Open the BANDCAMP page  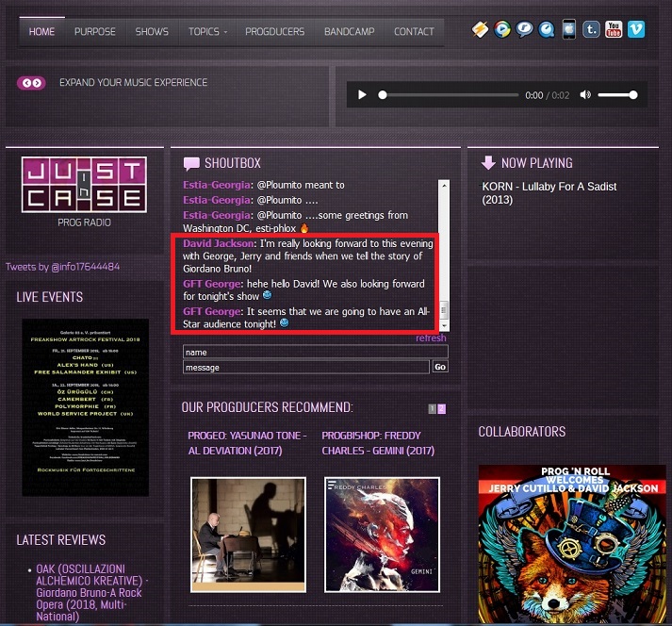tap(350, 32)
